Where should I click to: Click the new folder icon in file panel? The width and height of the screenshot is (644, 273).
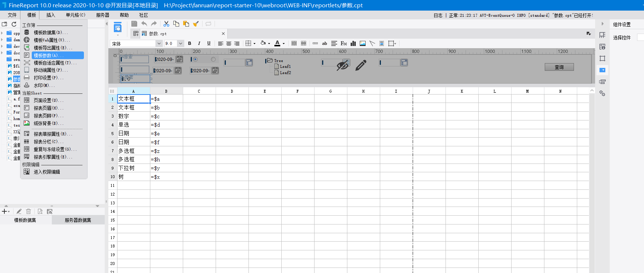[x=4, y=24]
